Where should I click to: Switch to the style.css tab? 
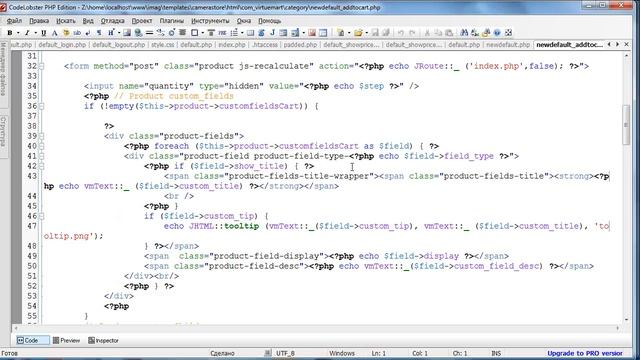click(162, 44)
